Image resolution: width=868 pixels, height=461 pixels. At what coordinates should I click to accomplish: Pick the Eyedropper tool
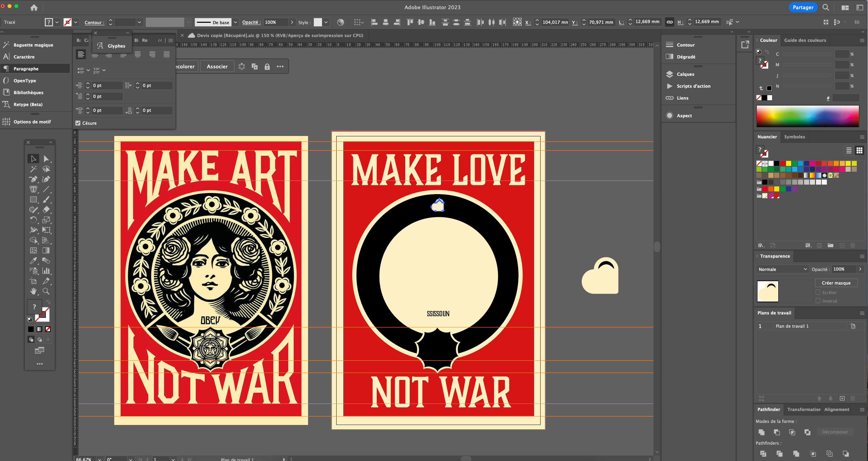click(x=33, y=261)
